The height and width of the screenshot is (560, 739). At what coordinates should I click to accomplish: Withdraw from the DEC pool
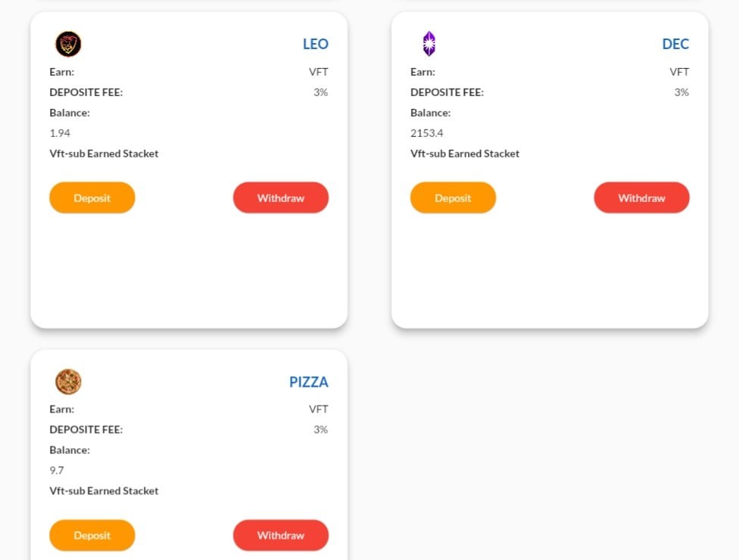[x=641, y=198]
